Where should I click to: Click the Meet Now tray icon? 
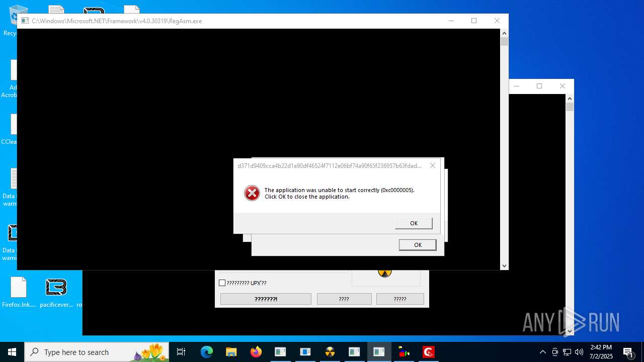(555, 352)
